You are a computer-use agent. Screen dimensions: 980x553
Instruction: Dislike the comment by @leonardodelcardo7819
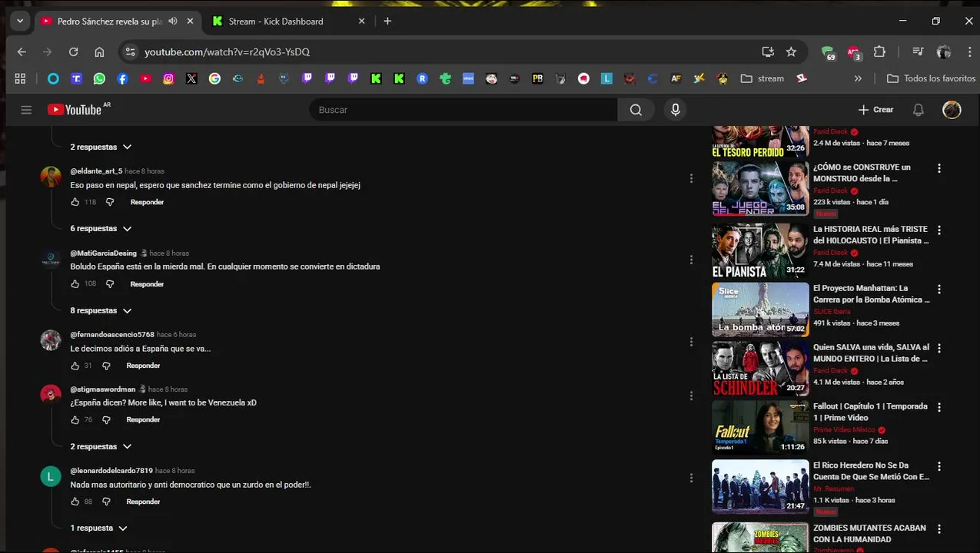tap(106, 502)
